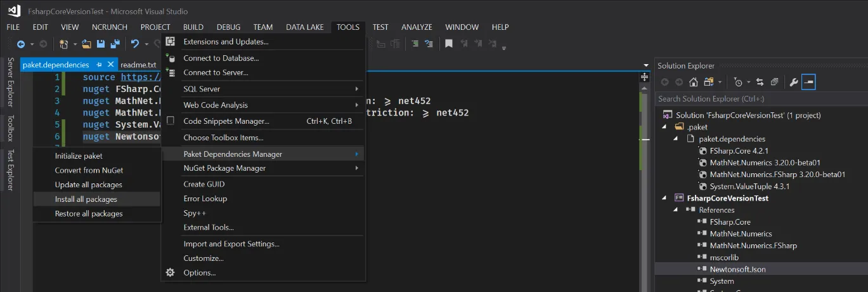Choose Update all packages in submenu

point(96,185)
